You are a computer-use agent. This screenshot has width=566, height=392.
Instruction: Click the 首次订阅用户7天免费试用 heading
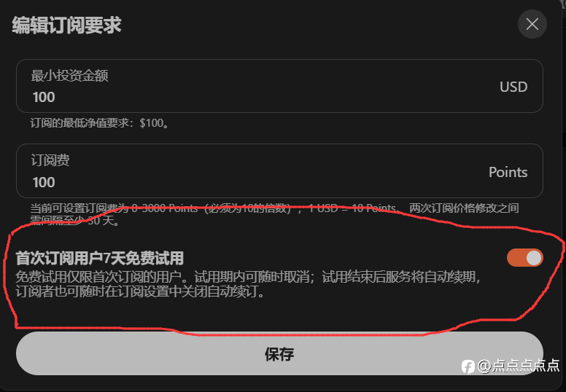[x=100, y=258]
